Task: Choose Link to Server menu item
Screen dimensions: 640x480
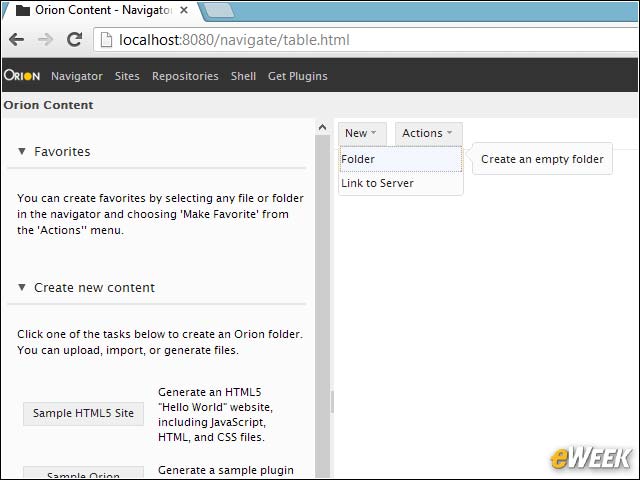Action: [x=401, y=183]
